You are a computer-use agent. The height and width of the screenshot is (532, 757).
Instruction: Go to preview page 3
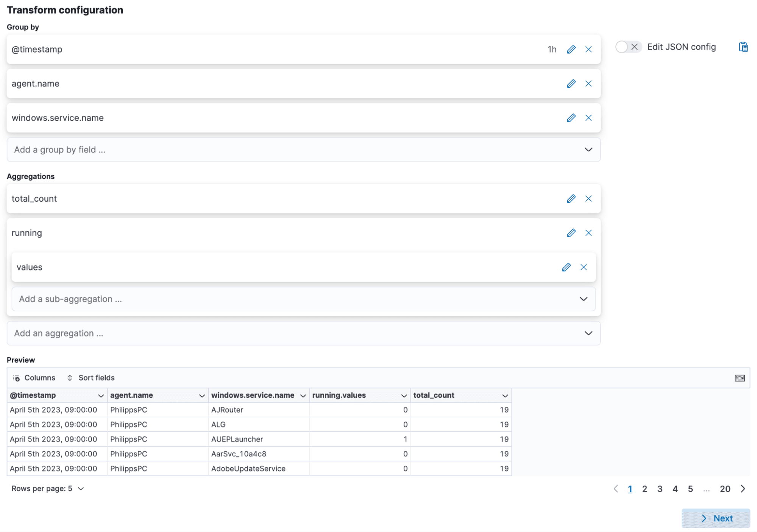click(660, 489)
